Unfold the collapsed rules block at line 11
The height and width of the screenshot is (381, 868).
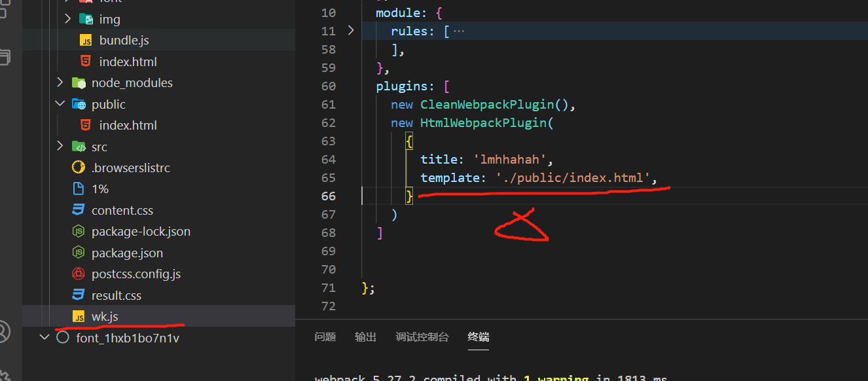pyautogui.click(x=351, y=30)
